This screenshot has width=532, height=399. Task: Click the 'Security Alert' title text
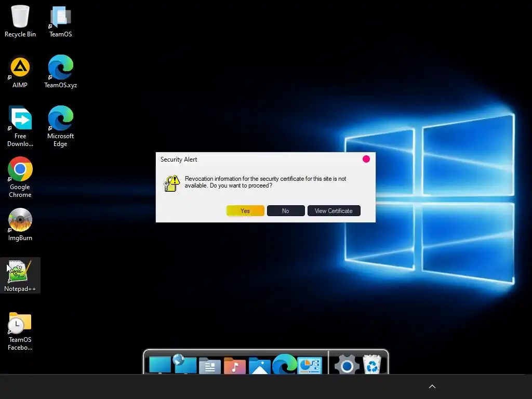(x=179, y=159)
